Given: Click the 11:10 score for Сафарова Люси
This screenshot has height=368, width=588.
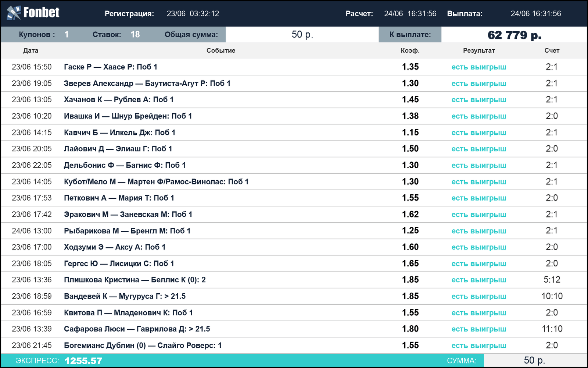Looking at the screenshot, I should 552,329.
